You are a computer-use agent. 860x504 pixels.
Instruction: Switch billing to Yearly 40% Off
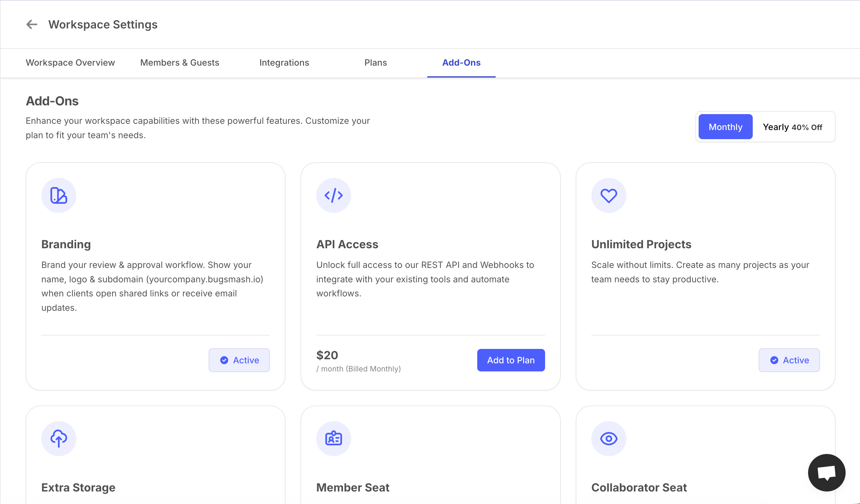click(x=792, y=127)
